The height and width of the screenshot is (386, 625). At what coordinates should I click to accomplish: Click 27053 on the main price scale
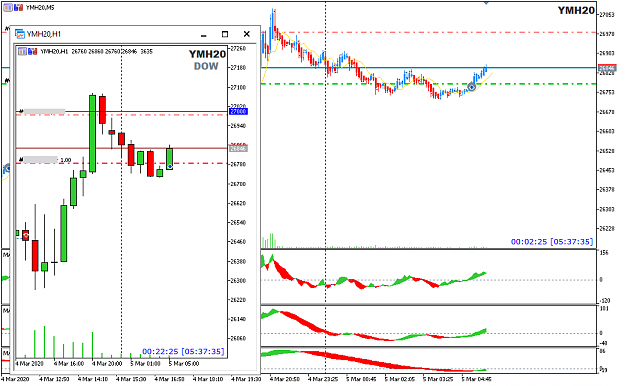pos(607,15)
